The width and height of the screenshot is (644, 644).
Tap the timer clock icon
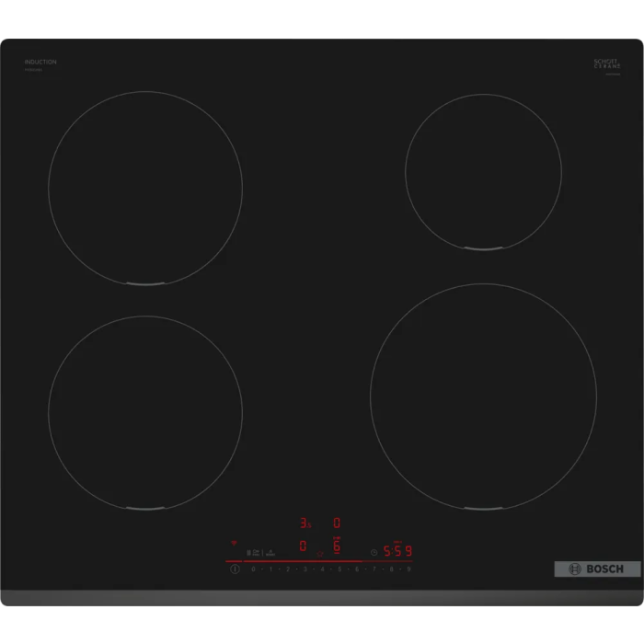[374, 552]
